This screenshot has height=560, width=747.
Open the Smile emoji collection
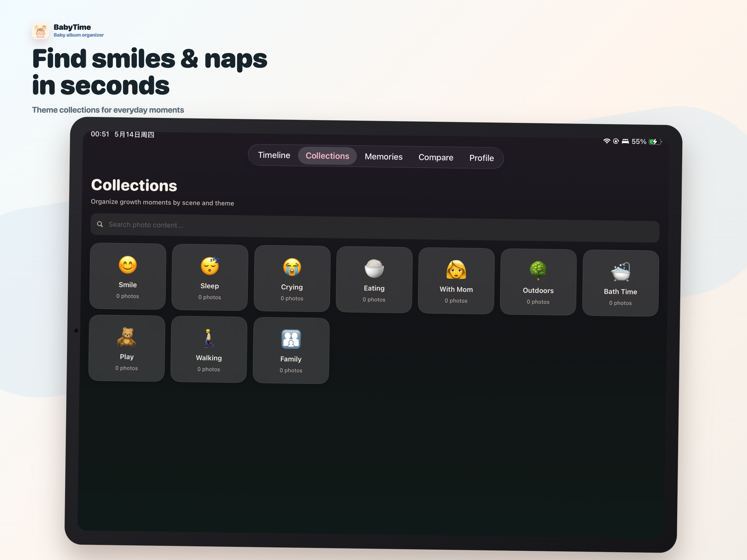[x=128, y=265]
